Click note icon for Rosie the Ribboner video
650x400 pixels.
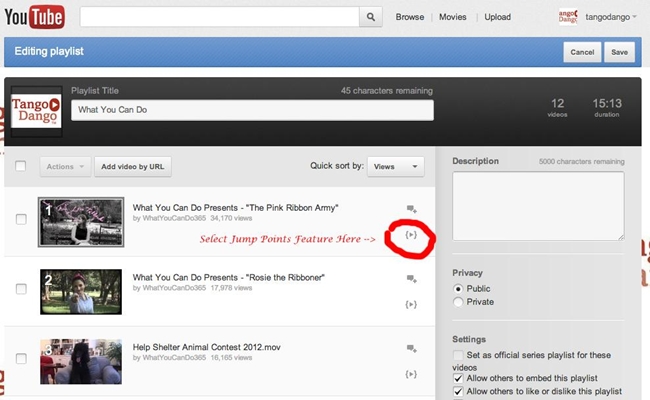coord(411,279)
